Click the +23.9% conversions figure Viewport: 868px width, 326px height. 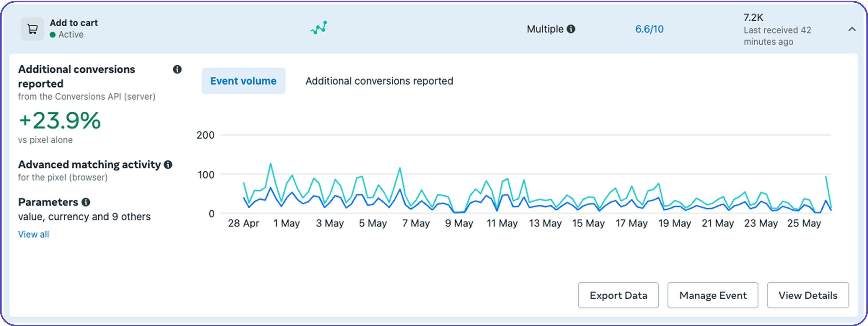[60, 121]
